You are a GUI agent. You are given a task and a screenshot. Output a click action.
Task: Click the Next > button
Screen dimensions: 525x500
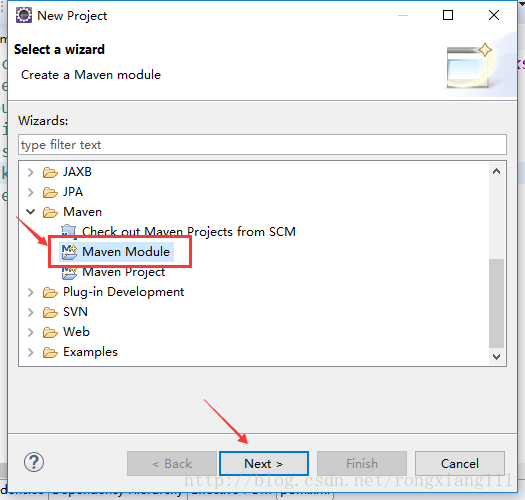coord(264,463)
